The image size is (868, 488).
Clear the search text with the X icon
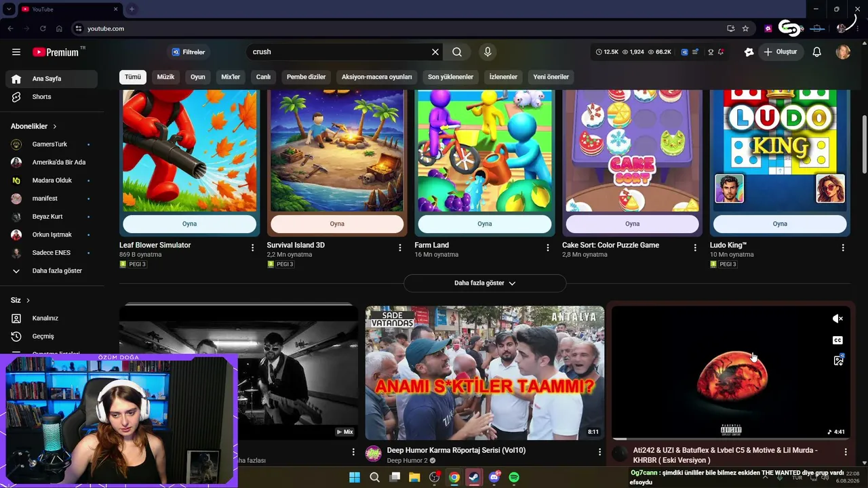tap(435, 52)
